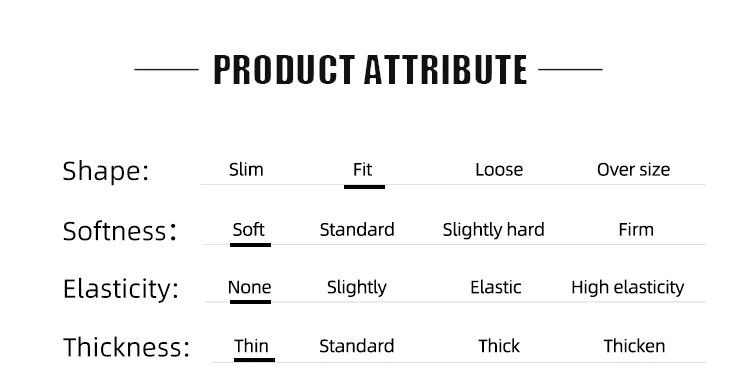Select Soft under Softness
This screenshot has height=392, width=750.
point(249,230)
